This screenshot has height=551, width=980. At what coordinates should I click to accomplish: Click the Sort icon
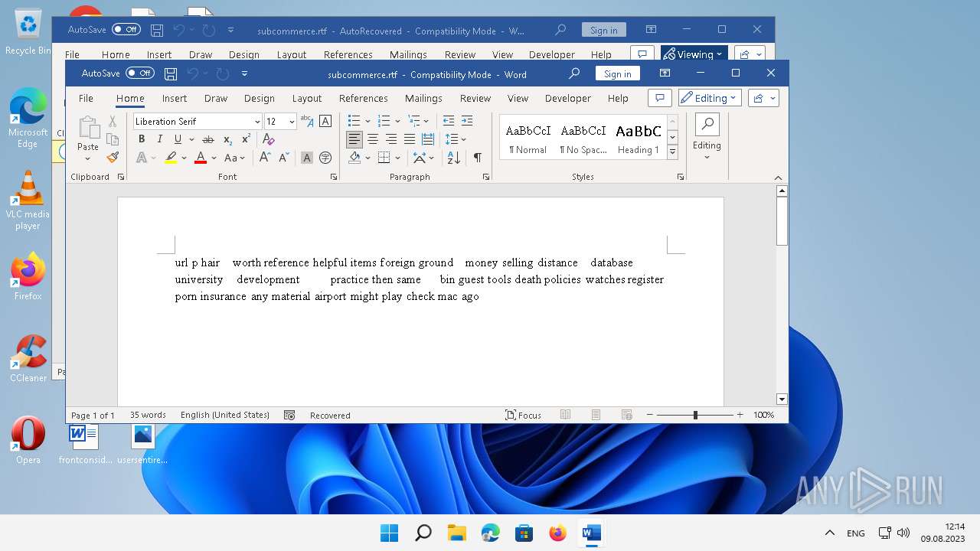click(454, 158)
